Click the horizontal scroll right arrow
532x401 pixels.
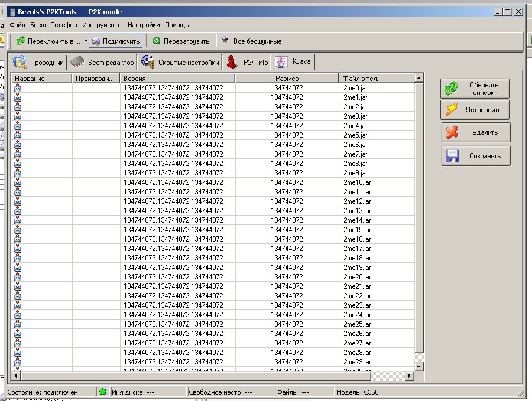click(x=410, y=376)
